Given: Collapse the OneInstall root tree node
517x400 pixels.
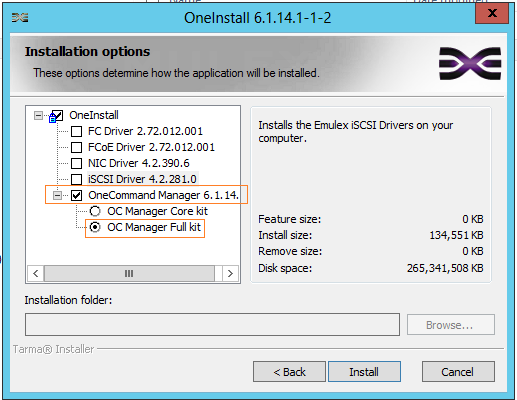Looking at the screenshot, I should pos(39,116).
